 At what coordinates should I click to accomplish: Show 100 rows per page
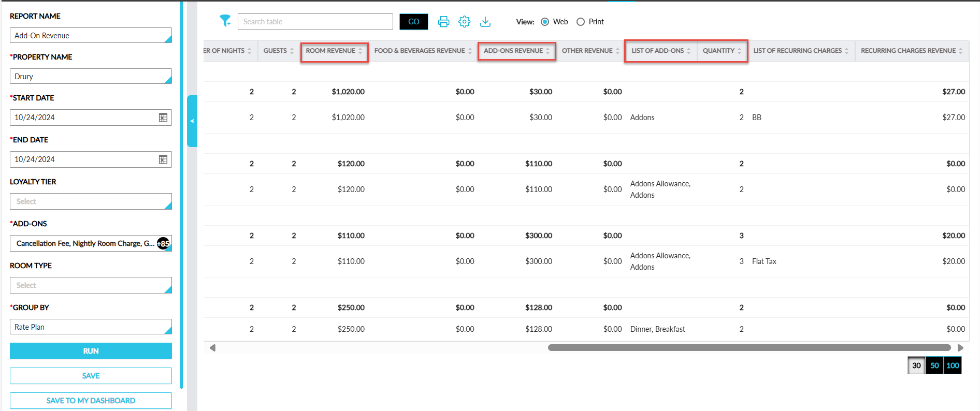pyautogui.click(x=953, y=365)
